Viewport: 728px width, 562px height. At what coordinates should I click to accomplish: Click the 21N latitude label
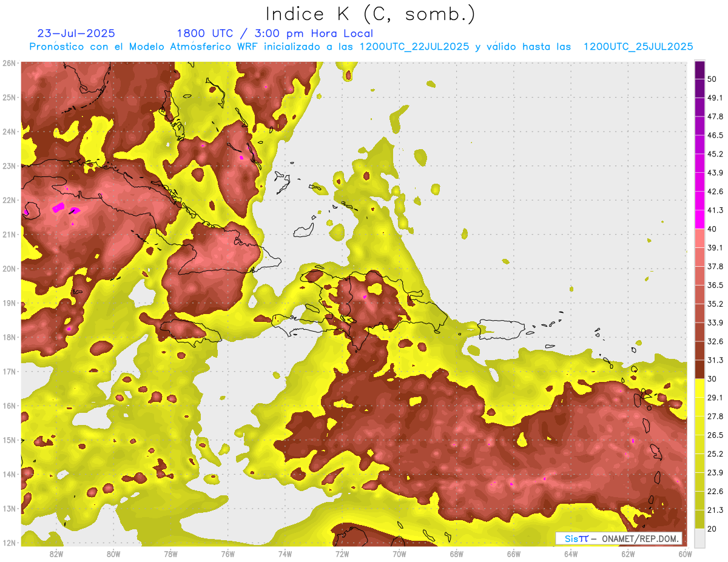(x=9, y=234)
